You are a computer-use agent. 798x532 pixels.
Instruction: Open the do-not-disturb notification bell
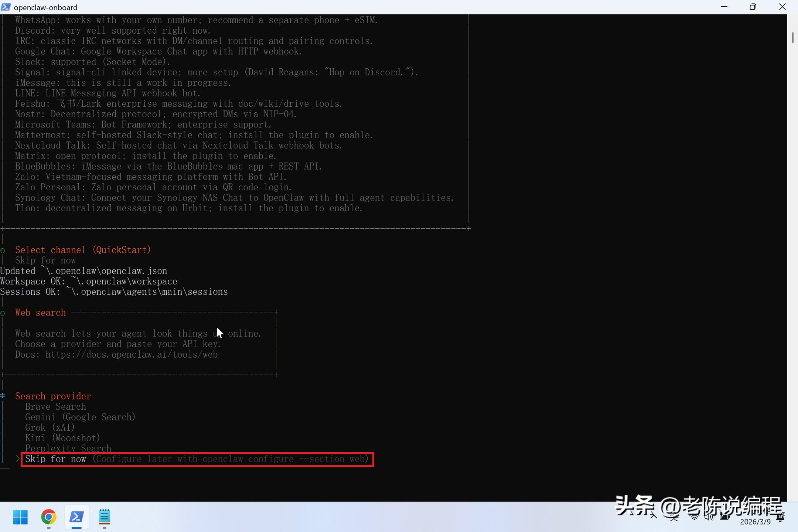[x=781, y=517]
